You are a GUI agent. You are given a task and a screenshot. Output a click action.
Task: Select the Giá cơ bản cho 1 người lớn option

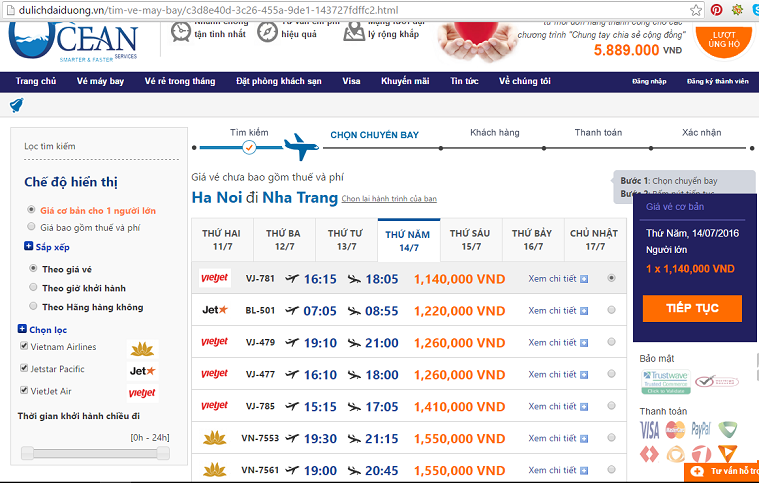31,210
